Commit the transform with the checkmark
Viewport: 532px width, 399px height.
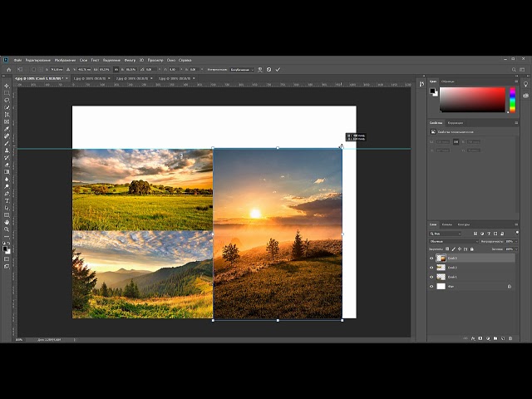coord(278,70)
